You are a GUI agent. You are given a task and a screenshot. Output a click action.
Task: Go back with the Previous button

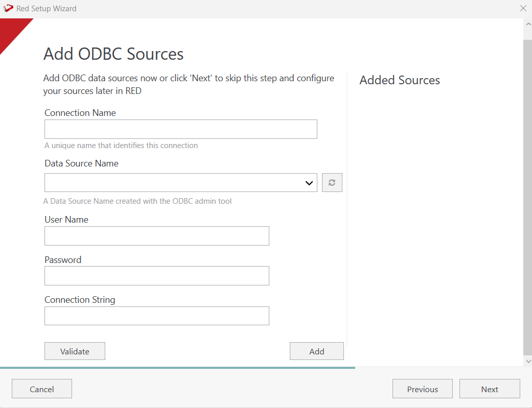click(422, 389)
